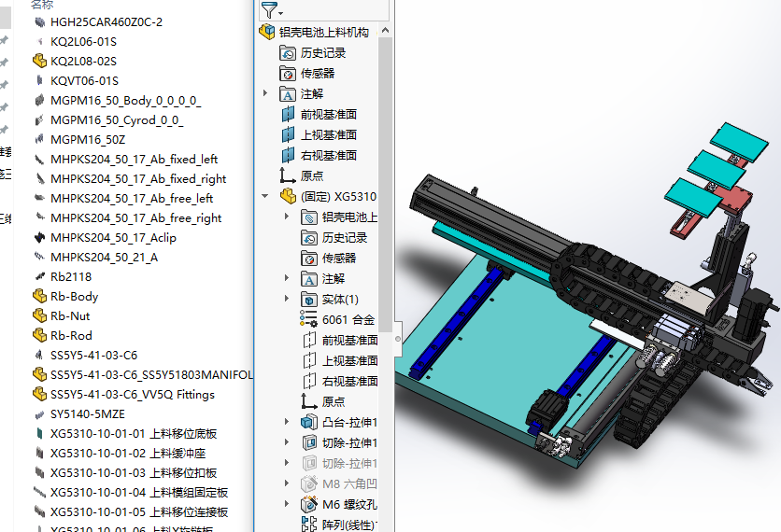Select the assembly 上视基准面 plane icon
Screen dimensions: 781x532
pyautogui.click(x=288, y=134)
